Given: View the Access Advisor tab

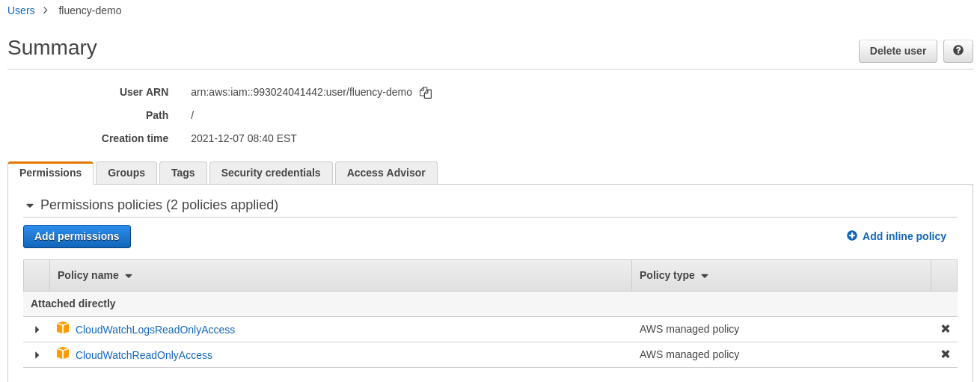Looking at the screenshot, I should coord(386,173).
